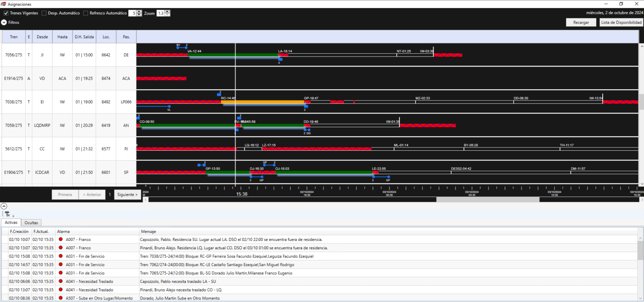The width and height of the screenshot is (644, 302).
Task: Go to next page with Siguiente
Action: pyautogui.click(x=127, y=194)
